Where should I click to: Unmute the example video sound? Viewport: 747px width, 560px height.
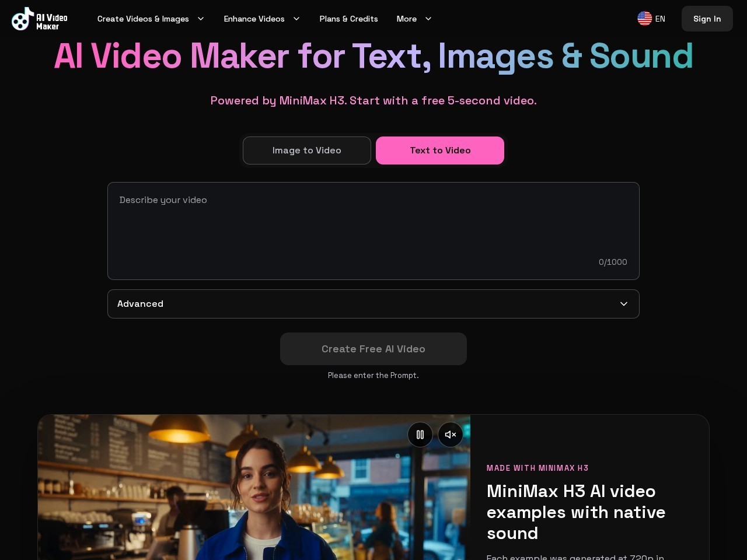[451, 435]
